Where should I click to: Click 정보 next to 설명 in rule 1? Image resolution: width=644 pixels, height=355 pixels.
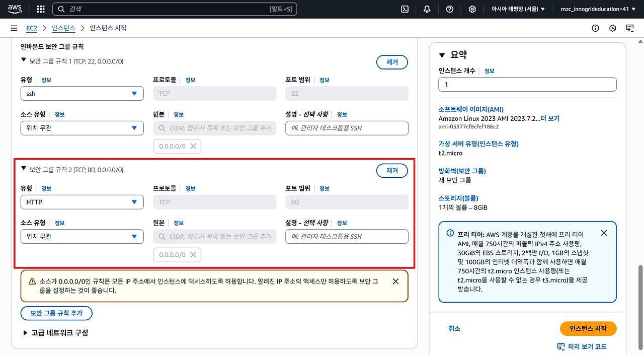click(342, 114)
